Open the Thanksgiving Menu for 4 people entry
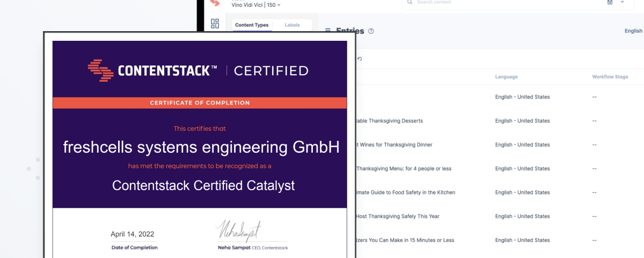This screenshot has width=644, height=258. [x=404, y=168]
